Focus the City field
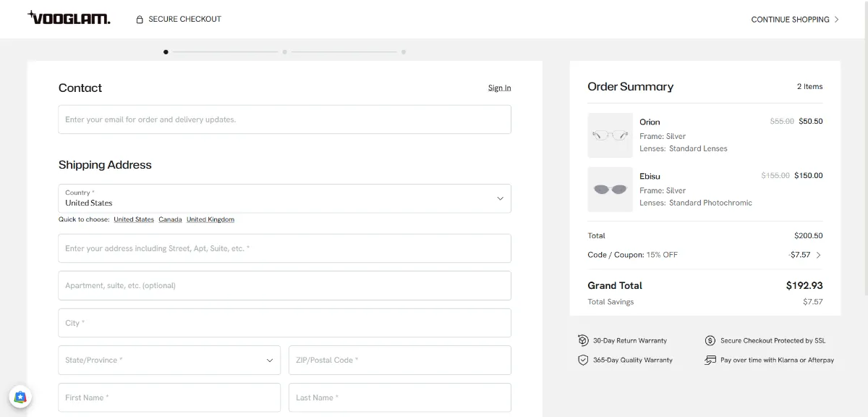This screenshot has height=417, width=868. (x=284, y=323)
